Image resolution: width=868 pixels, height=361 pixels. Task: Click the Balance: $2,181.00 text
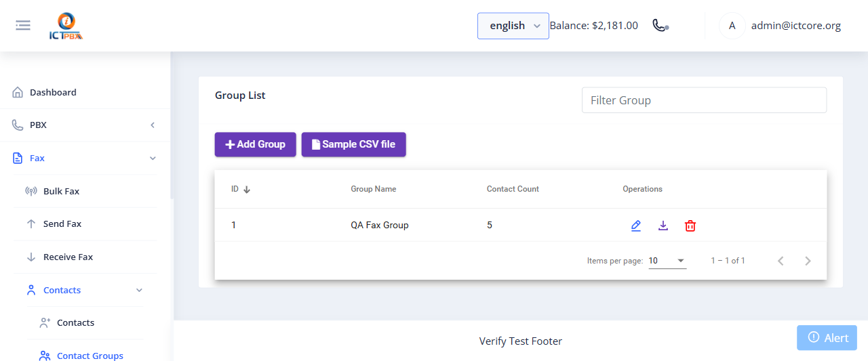[x=593, y=26]
